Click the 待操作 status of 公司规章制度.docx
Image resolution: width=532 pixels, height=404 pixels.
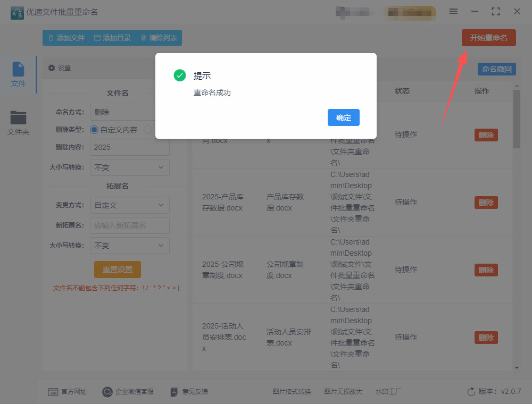406,270
